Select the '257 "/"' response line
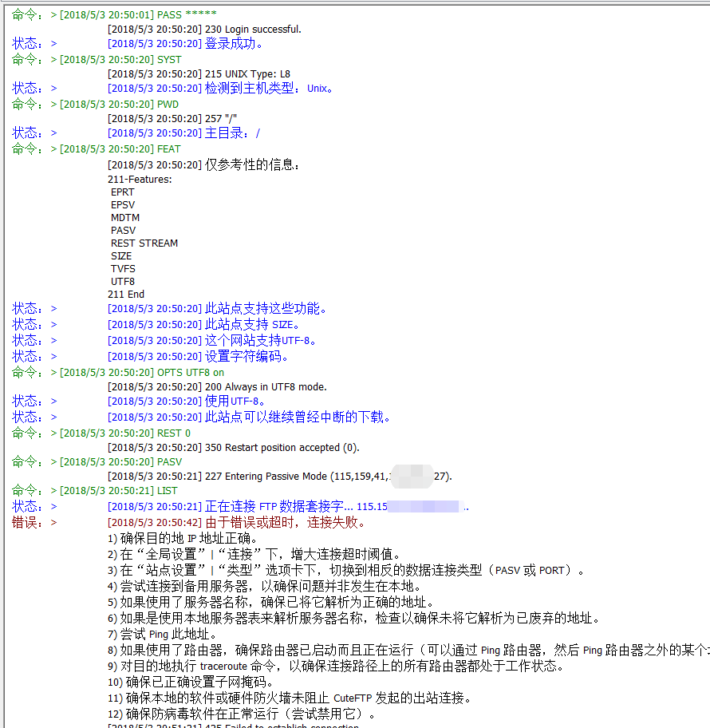Screen dimensions: 710x728 [172, 118]
